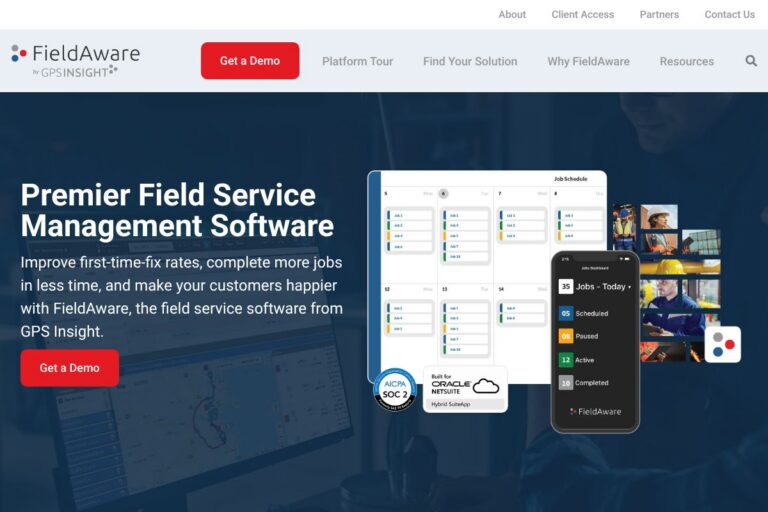Click the FieldAware dots app icon tile

coord(723,344)
